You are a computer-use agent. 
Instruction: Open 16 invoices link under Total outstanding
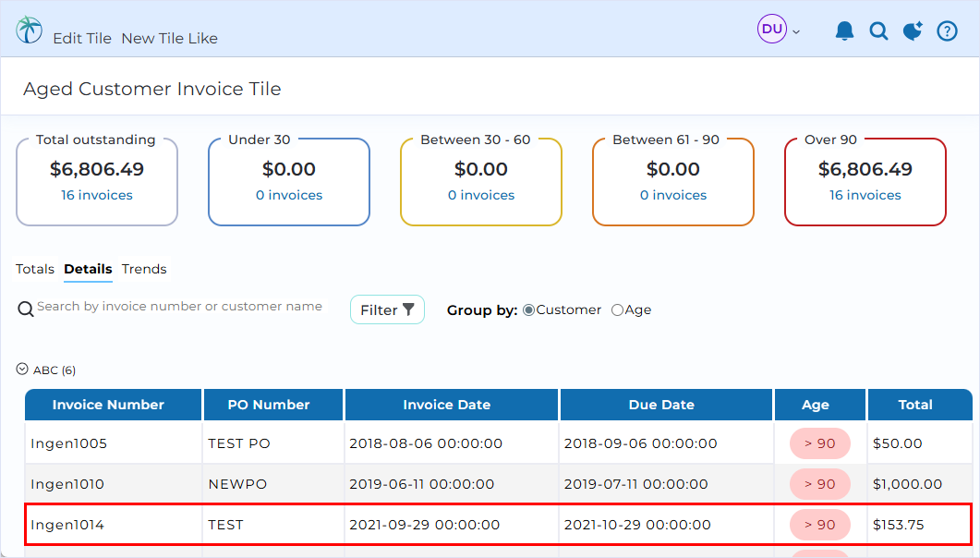[97, 195]
